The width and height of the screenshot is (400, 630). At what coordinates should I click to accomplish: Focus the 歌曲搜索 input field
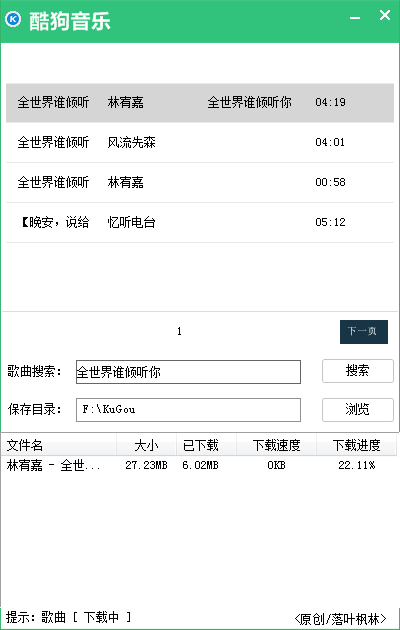188,372
